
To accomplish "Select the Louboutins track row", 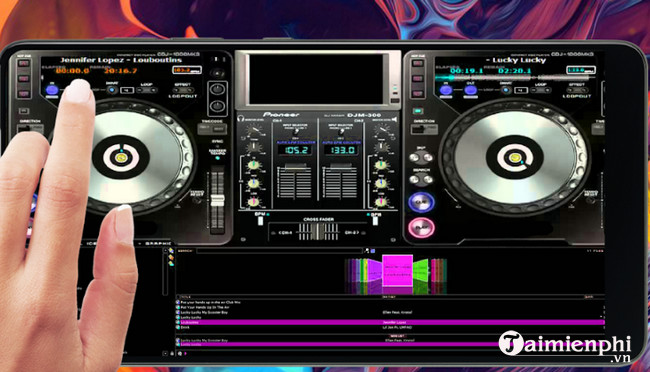I will click(x=390, y=322).
